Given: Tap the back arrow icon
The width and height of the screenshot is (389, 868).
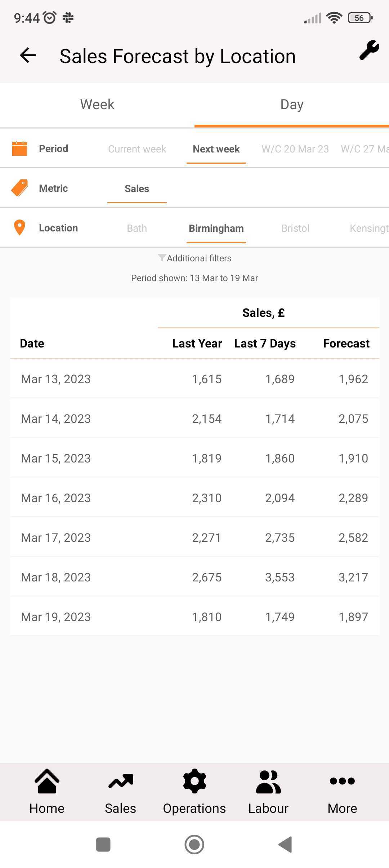Looking at the screenshot, I should pyautogui.click(x=28, y=56).
